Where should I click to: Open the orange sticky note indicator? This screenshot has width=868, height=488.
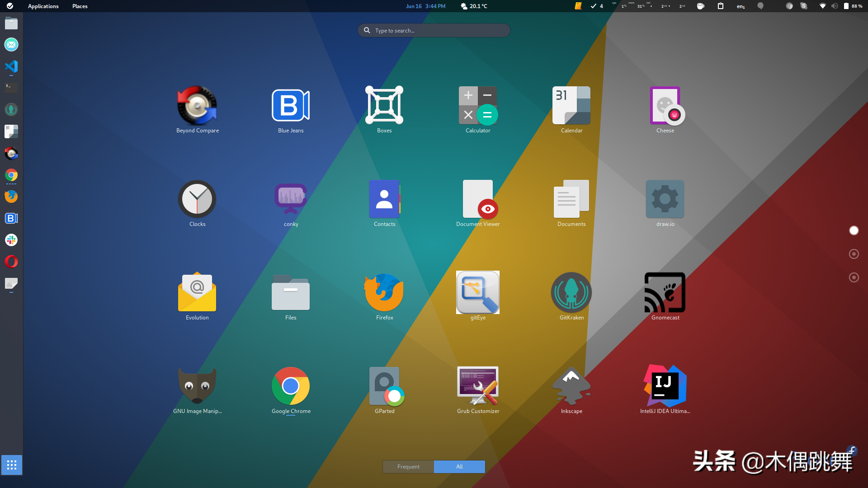(x=578, y=6)
